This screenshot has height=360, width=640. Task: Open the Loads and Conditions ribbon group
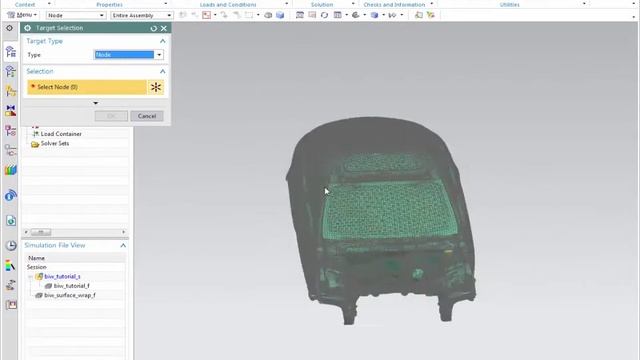pyautogui.click(x=228, y=4)
